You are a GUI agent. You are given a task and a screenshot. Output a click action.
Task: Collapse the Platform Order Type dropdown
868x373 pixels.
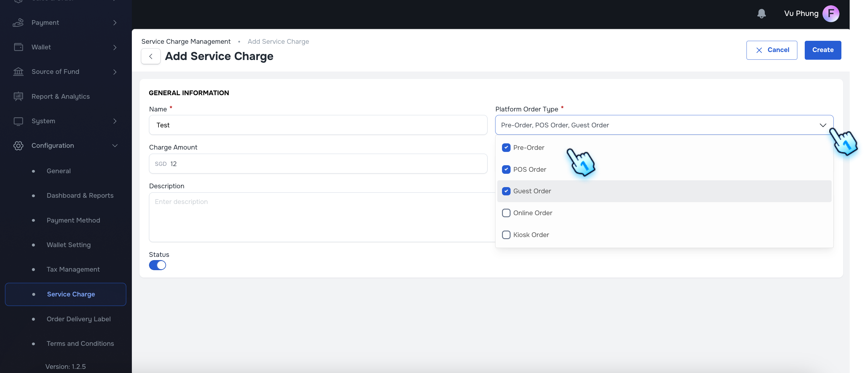point(823,125)
